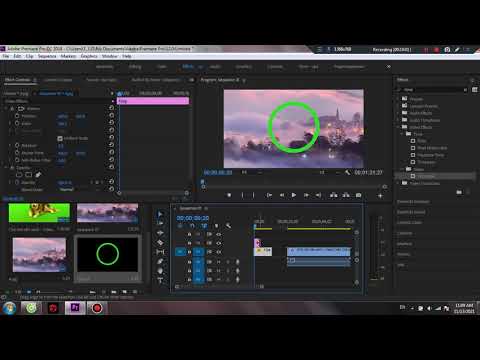Select the green screen clip thumbnail

coord(39,213)
